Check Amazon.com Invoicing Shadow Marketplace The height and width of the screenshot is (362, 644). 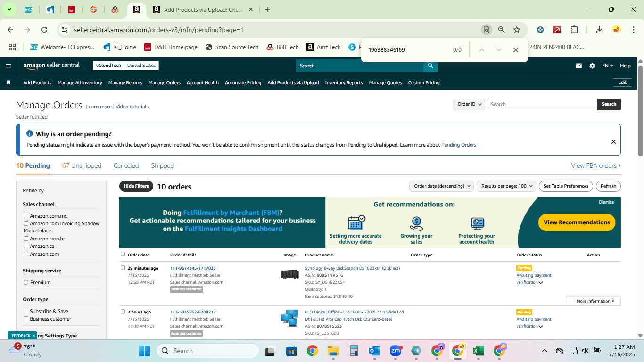(x=26, y=223)
